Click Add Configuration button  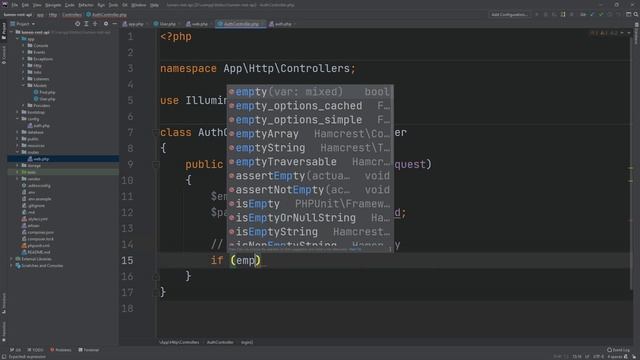tap(509, 15)
